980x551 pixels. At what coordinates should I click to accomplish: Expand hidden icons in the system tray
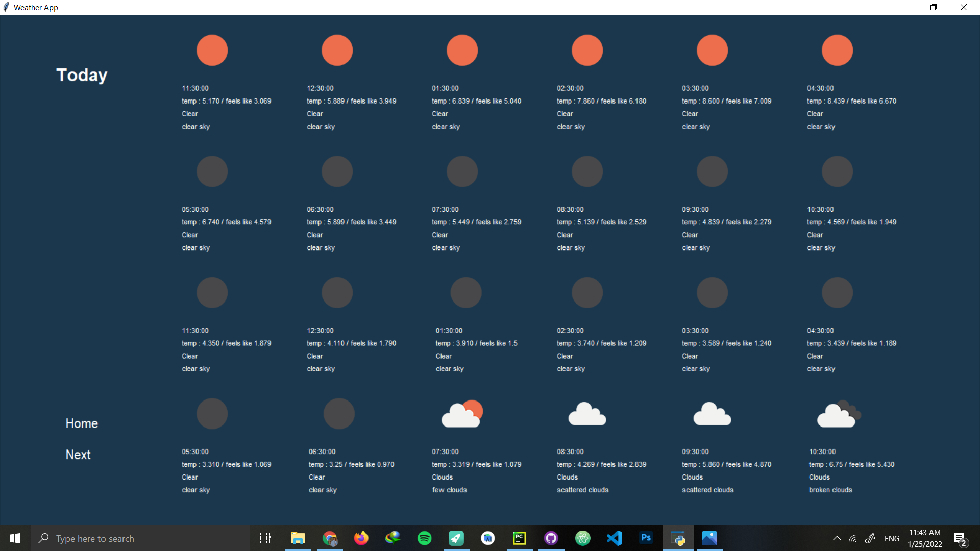(x=837, y=538)
